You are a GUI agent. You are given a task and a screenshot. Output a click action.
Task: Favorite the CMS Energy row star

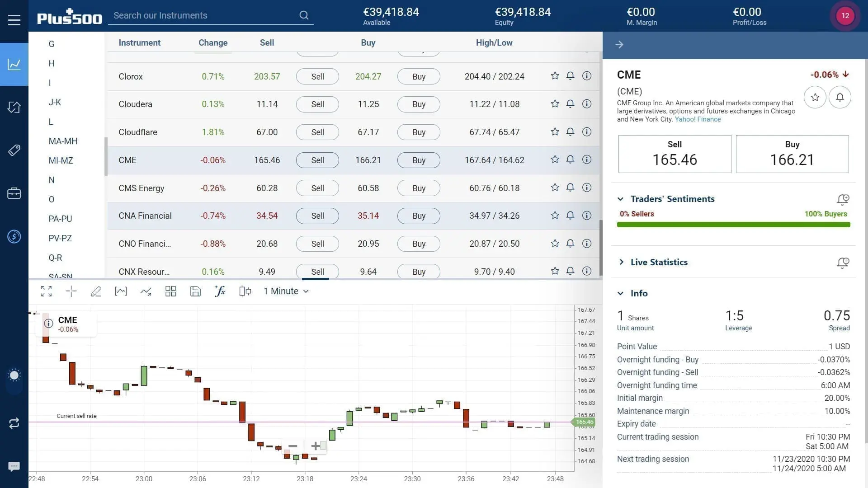pos(555,188)
